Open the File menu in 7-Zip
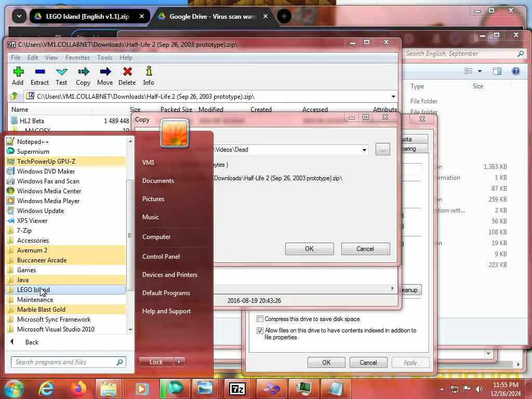 point(16,58)
